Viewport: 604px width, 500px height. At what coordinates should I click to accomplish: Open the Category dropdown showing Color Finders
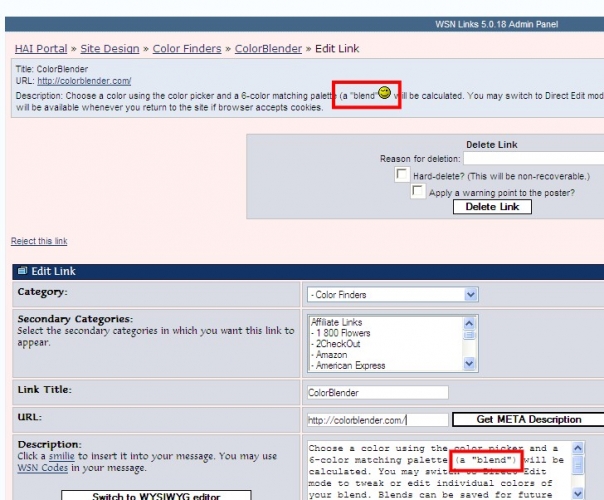[393, 295]
